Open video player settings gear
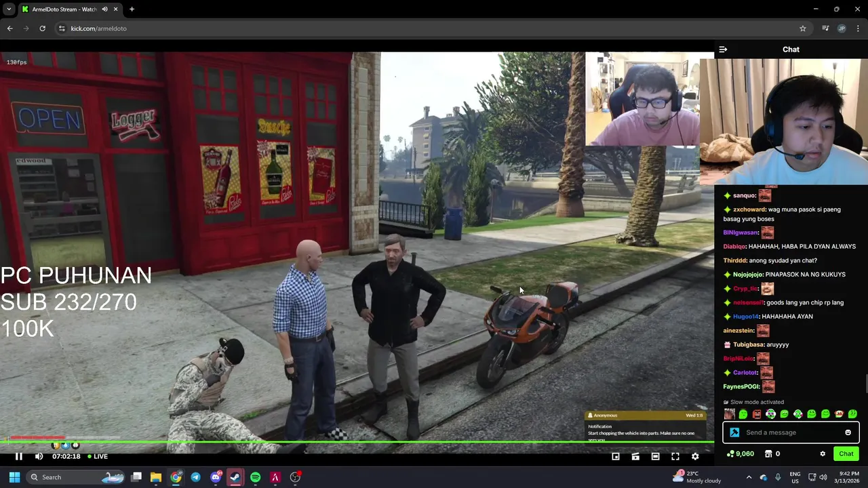Image resolution: width=868 pixels, height=488 pixels. (x=695, y=456)
